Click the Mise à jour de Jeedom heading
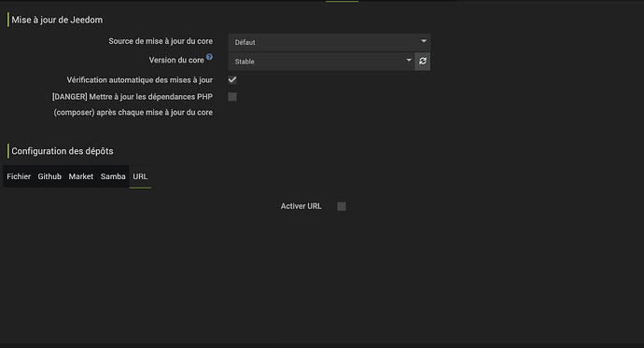The image size is (644, 348). click(x=57, y=20)
